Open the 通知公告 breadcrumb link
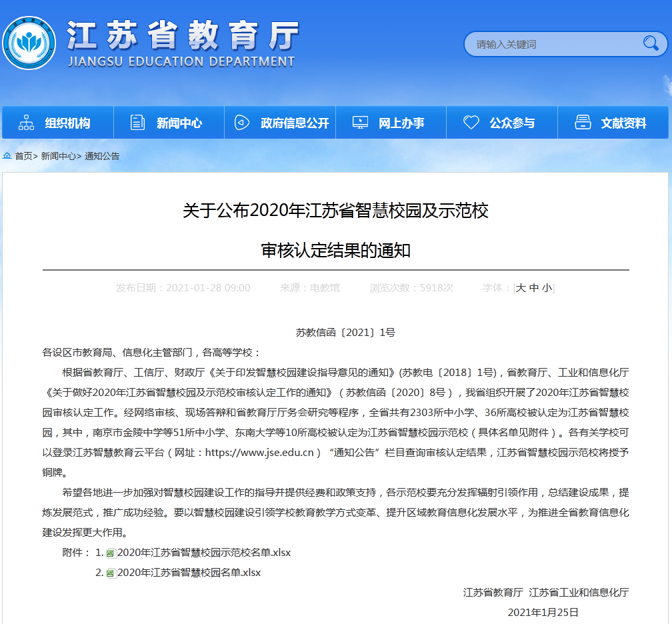The width and height of the screenshot is (672, 624). coord(102,156)
